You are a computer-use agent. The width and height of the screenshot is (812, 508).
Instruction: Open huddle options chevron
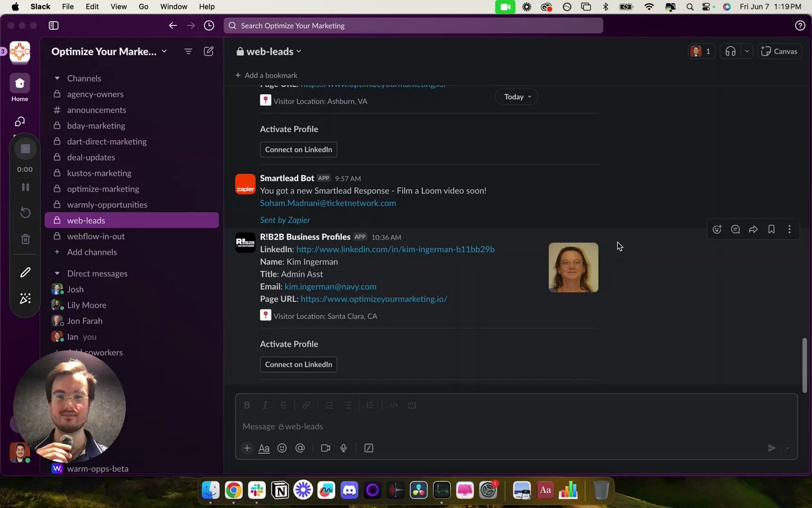[747, 51]
